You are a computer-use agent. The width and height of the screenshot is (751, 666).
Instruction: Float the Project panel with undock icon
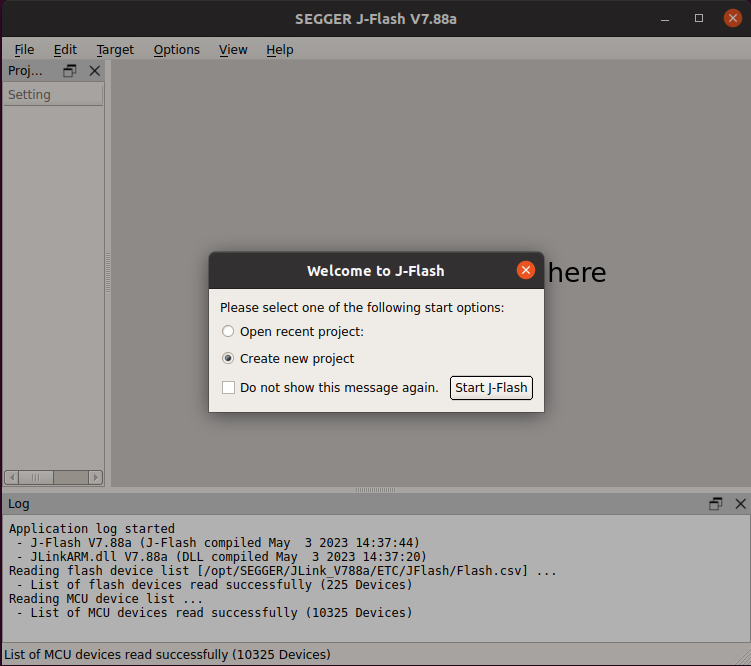[x=69, y=71]
